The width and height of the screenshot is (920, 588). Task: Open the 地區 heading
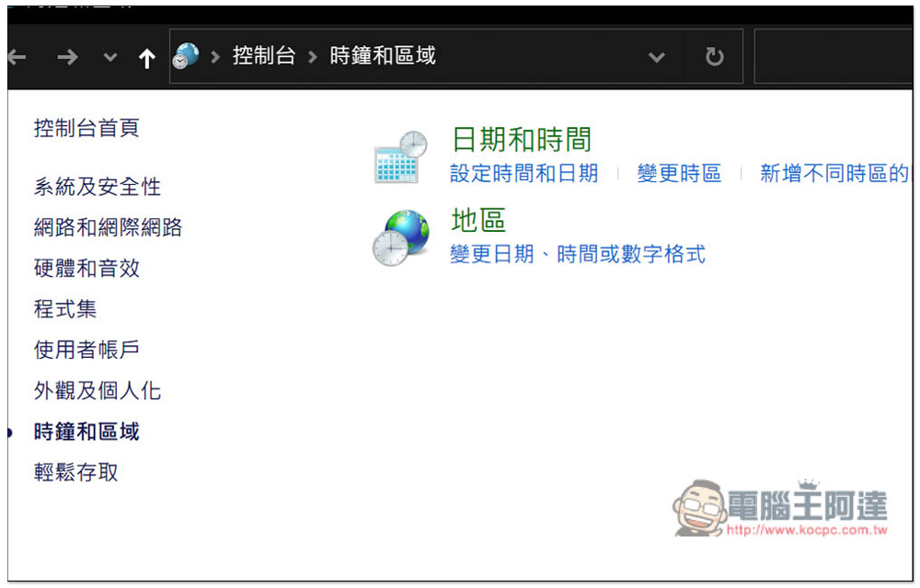click(478, 221)
